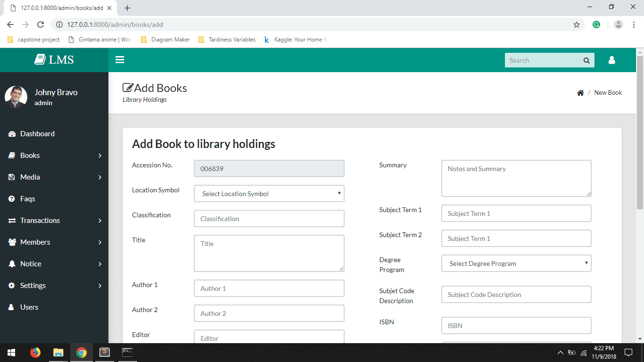The width and height of the screenshot is (644, 362).
Task: Click the New Book breadcrumb link
Action: click(x=608, y=92)
